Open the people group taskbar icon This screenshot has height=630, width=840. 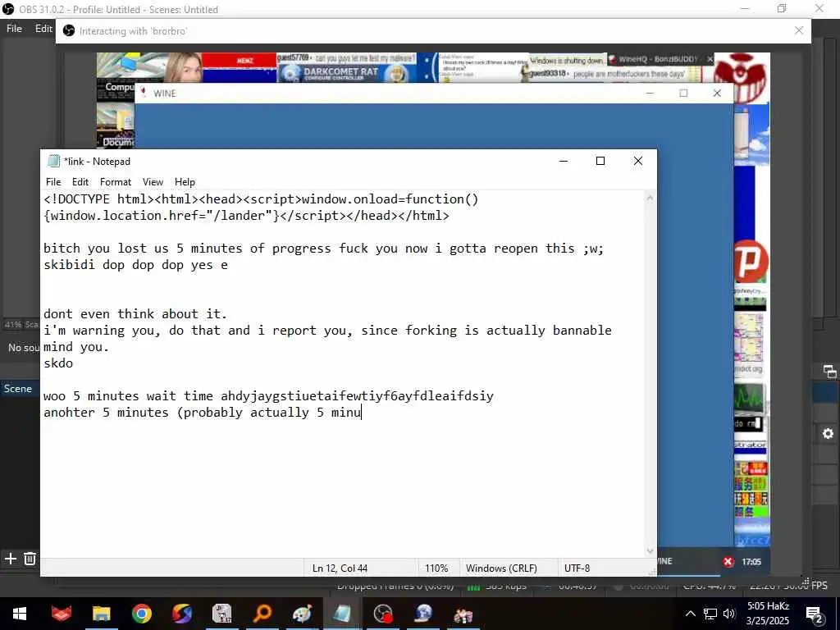click(463, 614)
